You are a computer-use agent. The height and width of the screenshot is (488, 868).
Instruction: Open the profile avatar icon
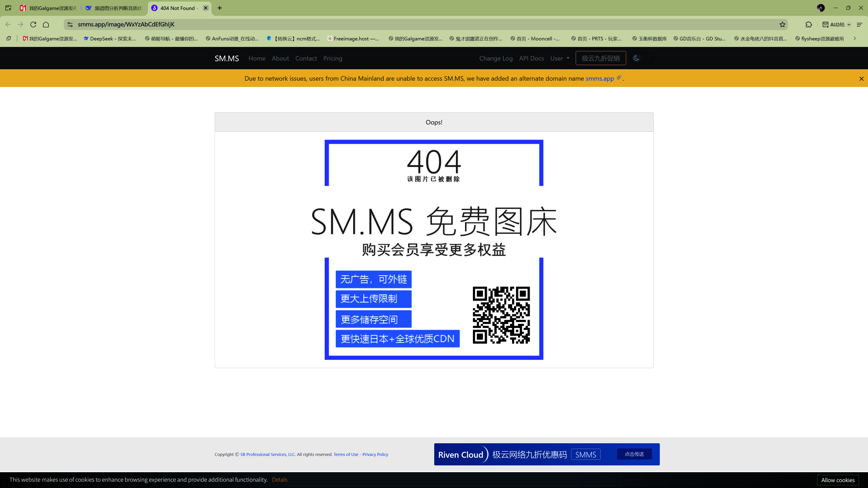point(821,8)
